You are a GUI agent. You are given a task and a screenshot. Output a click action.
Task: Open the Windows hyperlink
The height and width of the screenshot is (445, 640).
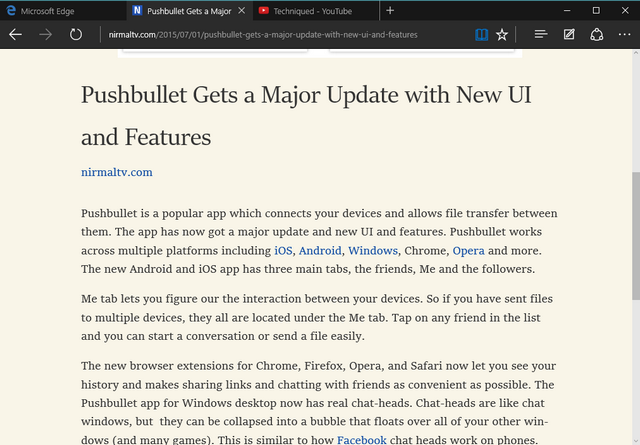373,250
